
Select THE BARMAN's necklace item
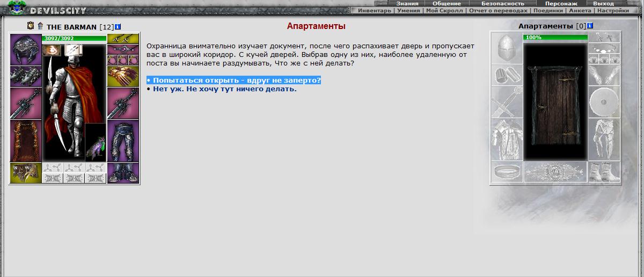(x=123, y=49)
